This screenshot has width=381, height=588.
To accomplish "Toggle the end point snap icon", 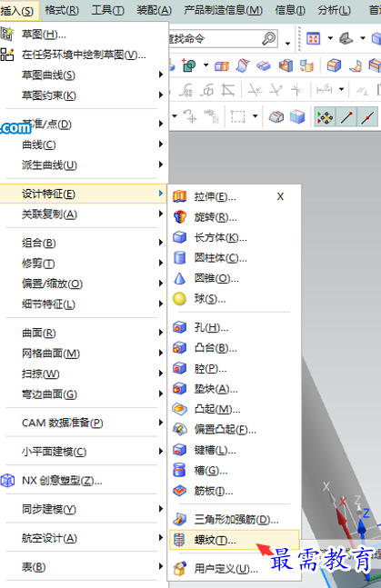I will [x=346, y=117].
